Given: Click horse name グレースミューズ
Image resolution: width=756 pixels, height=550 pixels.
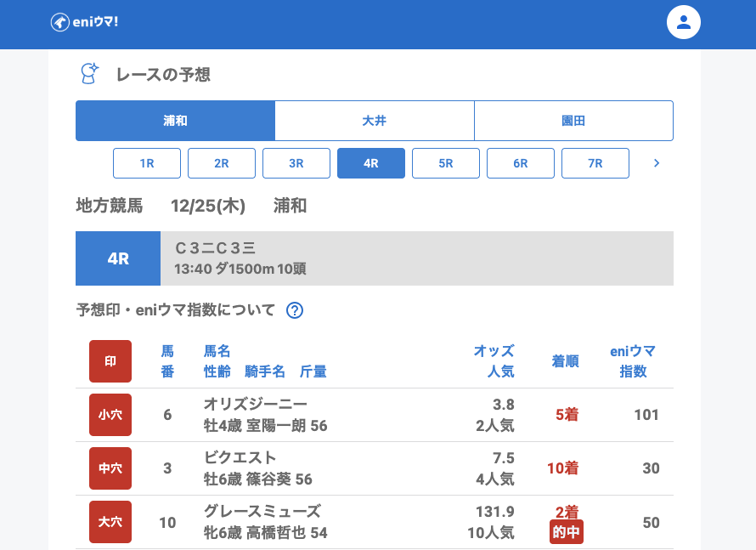Looking at the screenshot, I should click(x=262, y=511).
